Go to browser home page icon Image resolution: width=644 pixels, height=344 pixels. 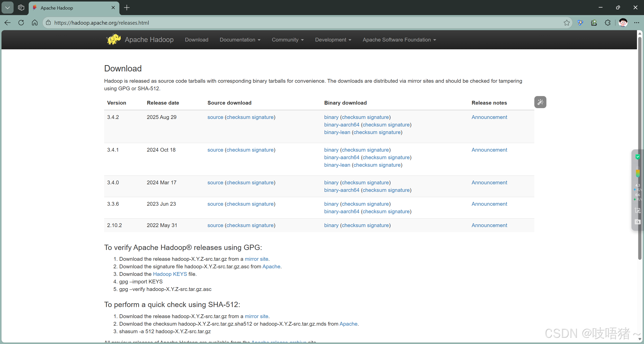35,23
